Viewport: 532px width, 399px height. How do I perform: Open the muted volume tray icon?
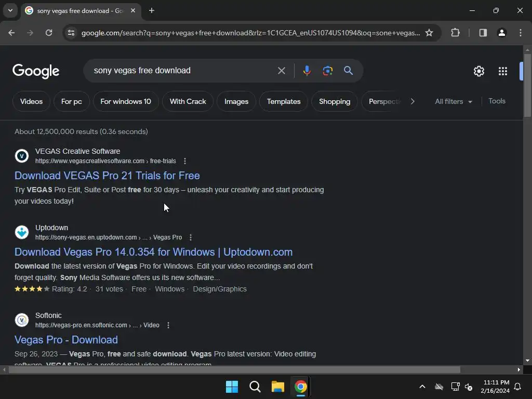(469, 387)
